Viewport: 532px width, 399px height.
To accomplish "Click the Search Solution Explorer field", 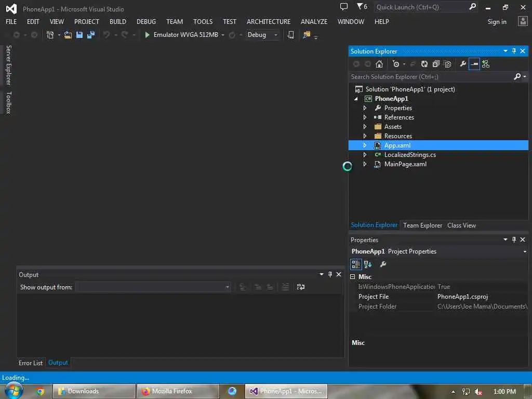I will [x=431, y=77].
